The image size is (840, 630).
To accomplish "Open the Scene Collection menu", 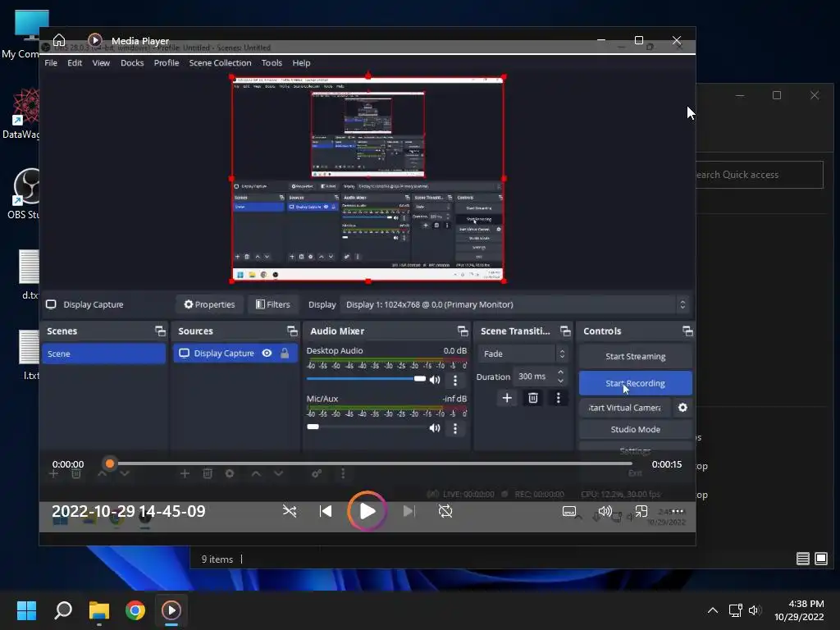I will coord(220,62).
